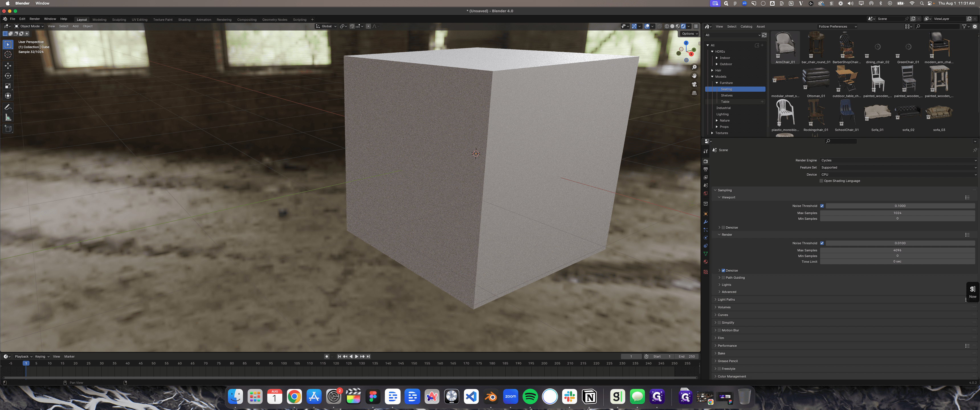Click the Options button in viewport
This screenshot has width=980, height=410.
[x=689, y=34]
